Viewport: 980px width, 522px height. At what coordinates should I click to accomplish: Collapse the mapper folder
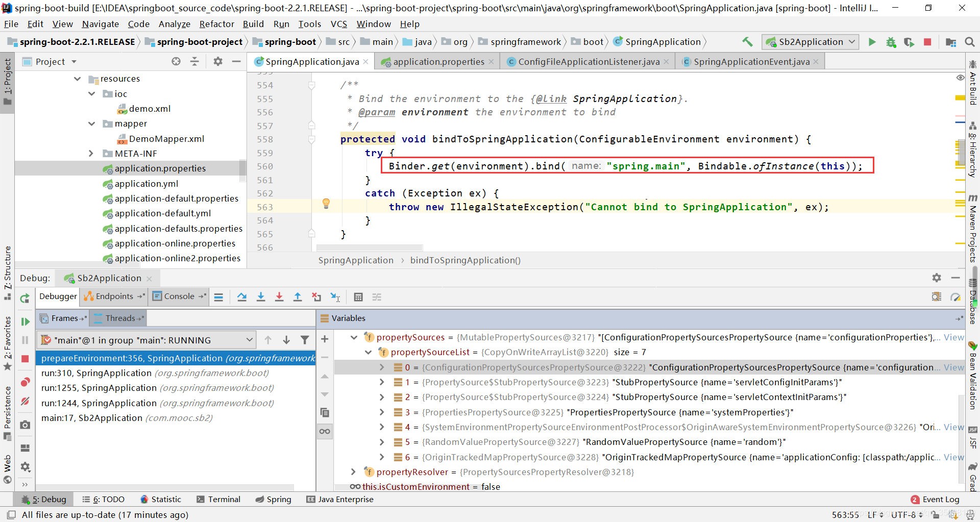click(x=91, y=123)
